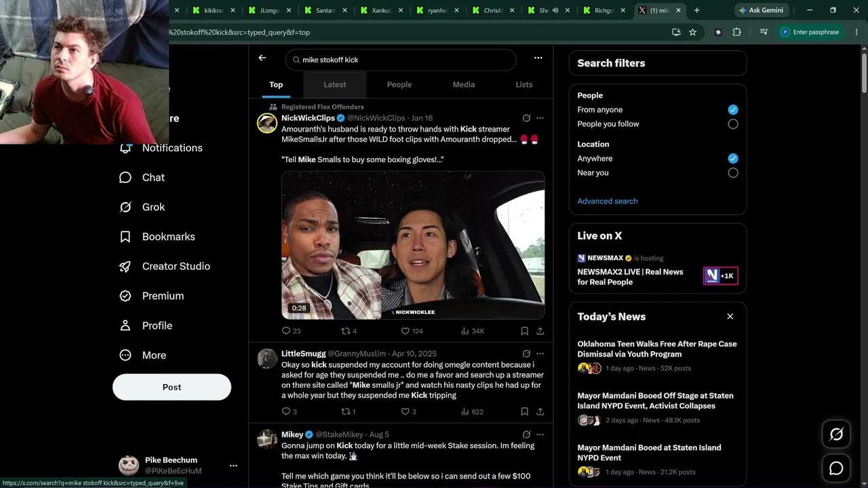Open Grok actions on Mikey post
Image resolution: width=868 pixels, height=488 pixels.
click(526, 434)
